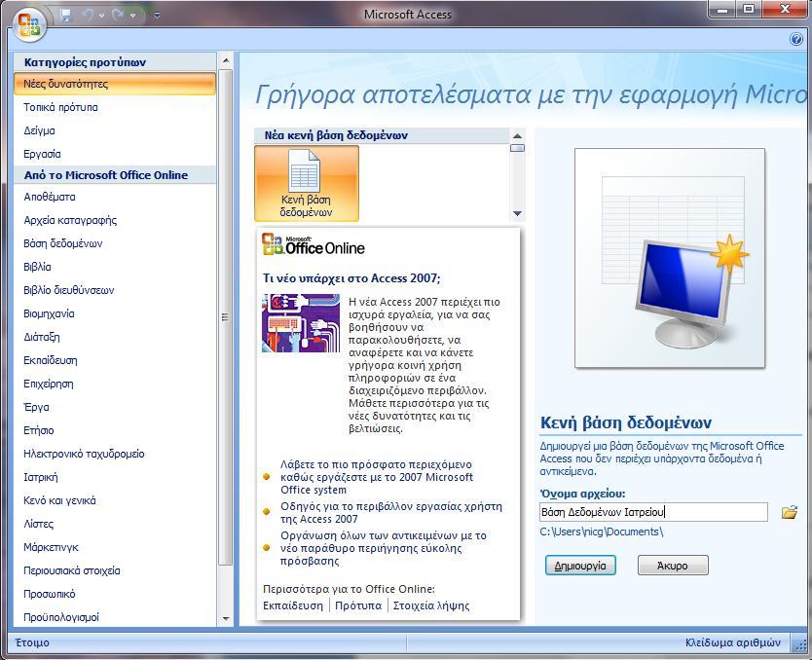Click the Undo icon in Quick Access Toolbar
The image size is (812, 660).
(89, 16)
